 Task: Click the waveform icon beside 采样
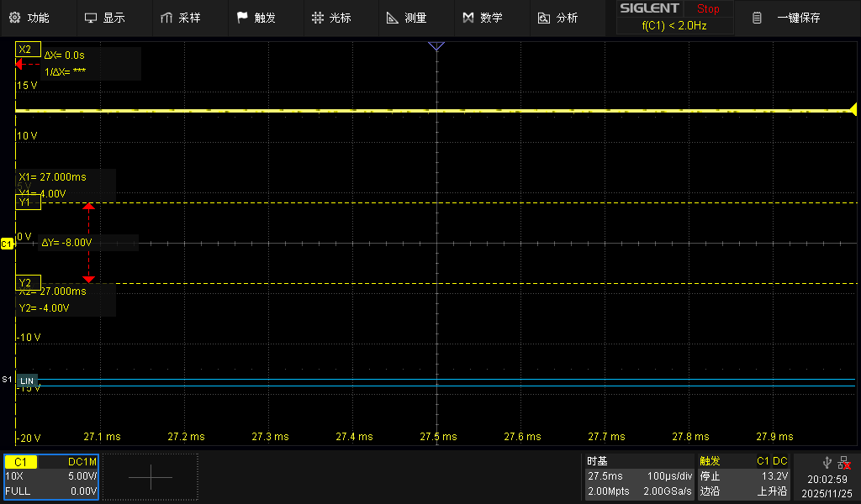(166, 18)
